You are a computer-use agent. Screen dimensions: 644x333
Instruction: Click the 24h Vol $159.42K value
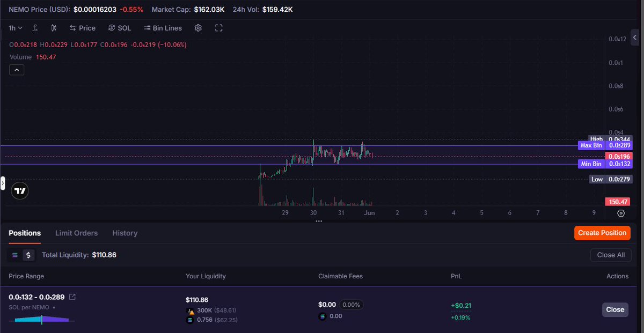coord(277,10)
